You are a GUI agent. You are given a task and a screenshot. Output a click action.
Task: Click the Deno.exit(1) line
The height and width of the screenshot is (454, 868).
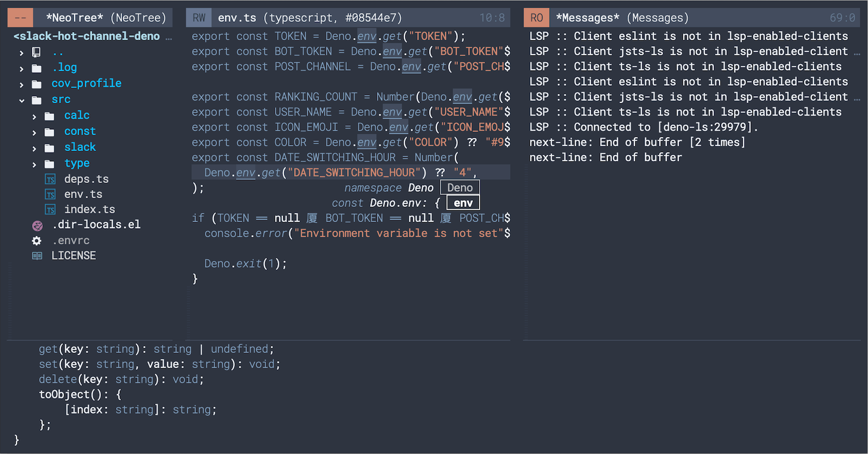(x=246, y=264)
